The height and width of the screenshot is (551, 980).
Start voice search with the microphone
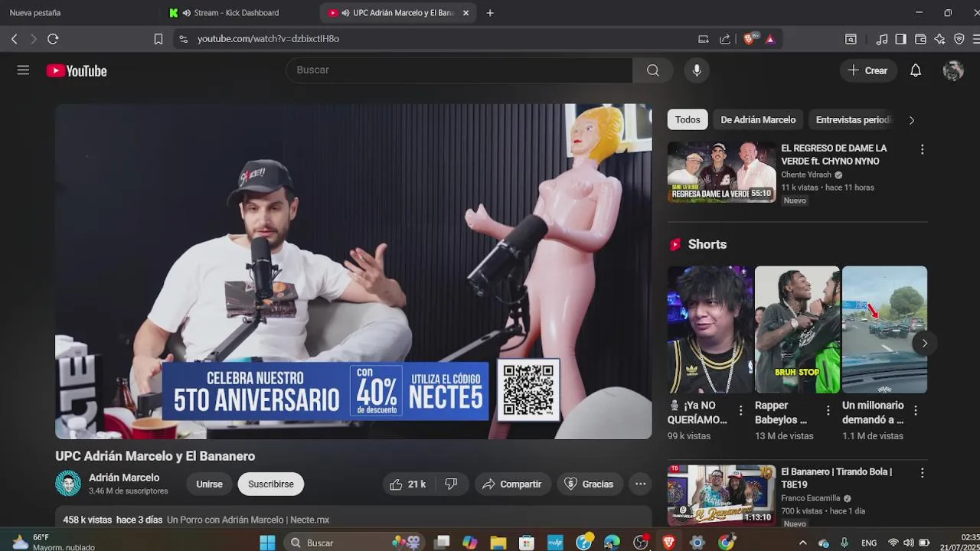click(x=697, y=70)
